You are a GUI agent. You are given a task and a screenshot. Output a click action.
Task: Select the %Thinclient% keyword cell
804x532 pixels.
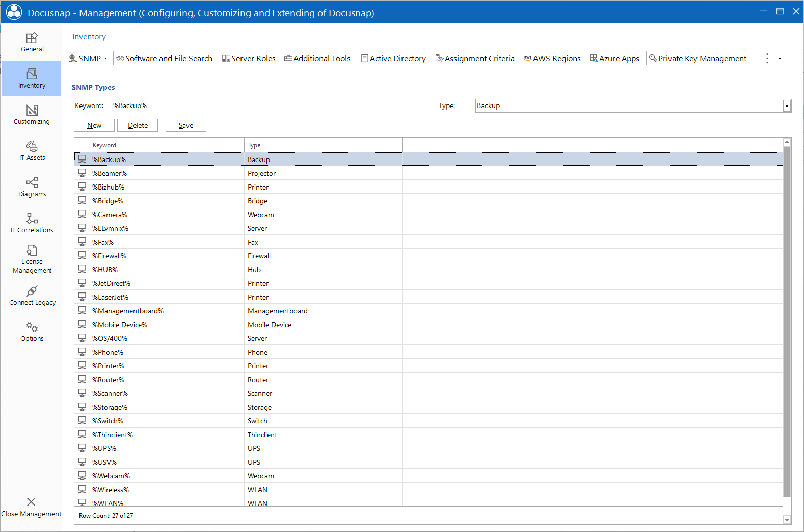tap(167, 435)
